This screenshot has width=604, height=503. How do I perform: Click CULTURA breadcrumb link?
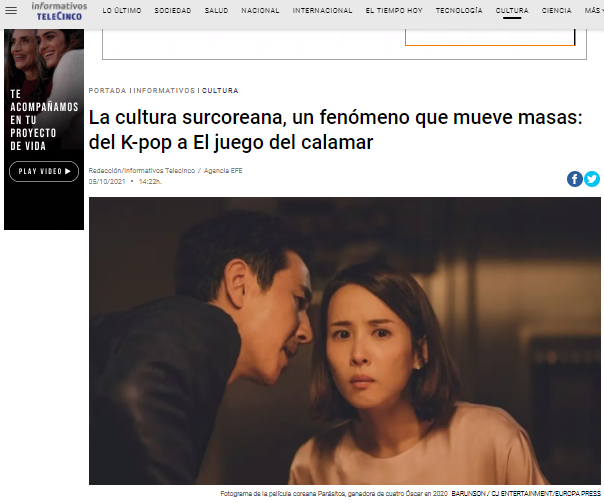pos(220,91)
